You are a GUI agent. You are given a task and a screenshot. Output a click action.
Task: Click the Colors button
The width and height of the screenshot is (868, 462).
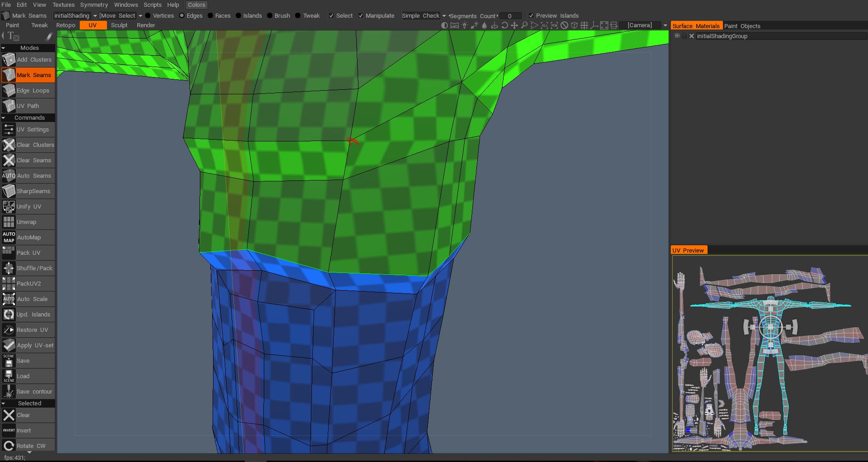[196, 5]
